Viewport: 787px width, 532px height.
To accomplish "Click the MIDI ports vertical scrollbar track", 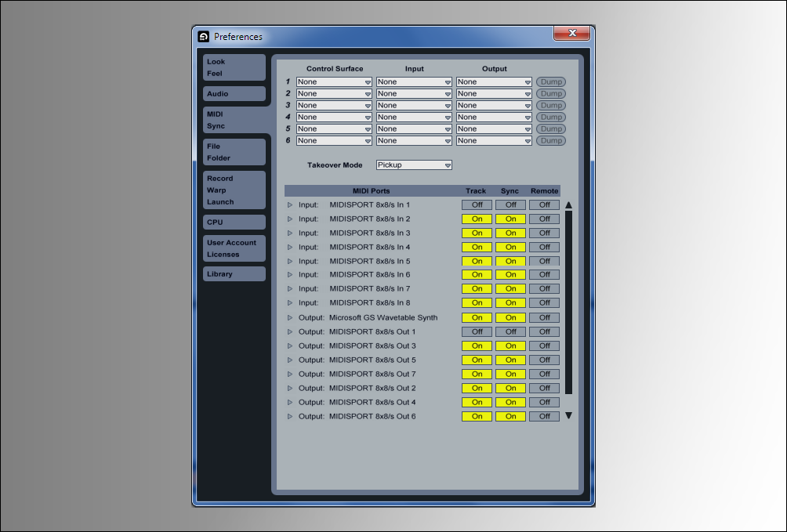I will tap(568, 306).
